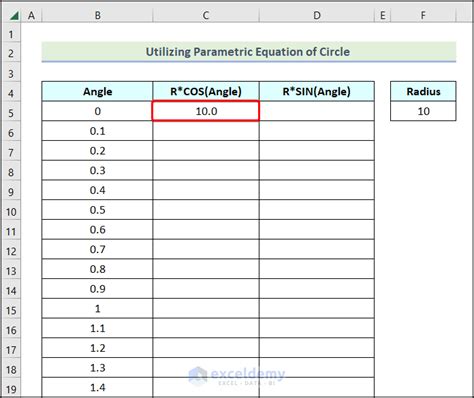Select column B header
This screenshot has width=474, height=398.
tap(97, 15)
